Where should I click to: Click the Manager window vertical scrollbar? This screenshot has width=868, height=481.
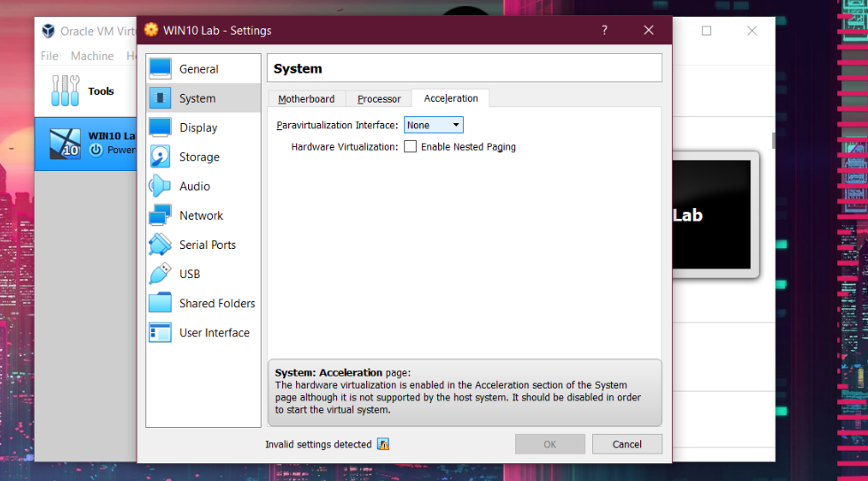click(x=773, y=141)
